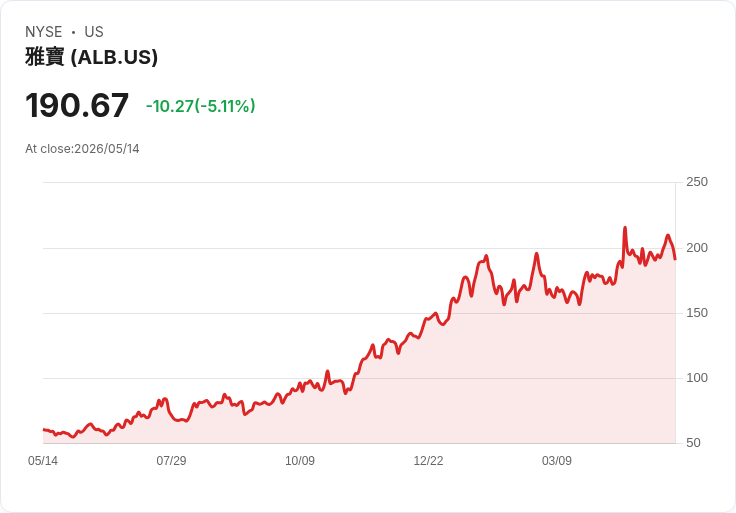Select the 05/14 x-axis date label
This screenshot has width=736, height=513.
click(x=43, y=460)
